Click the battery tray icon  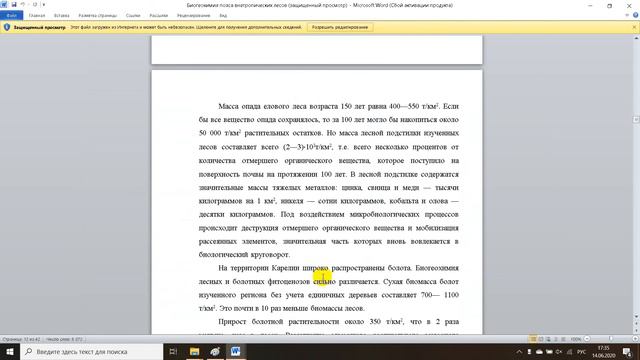(549, 352)
